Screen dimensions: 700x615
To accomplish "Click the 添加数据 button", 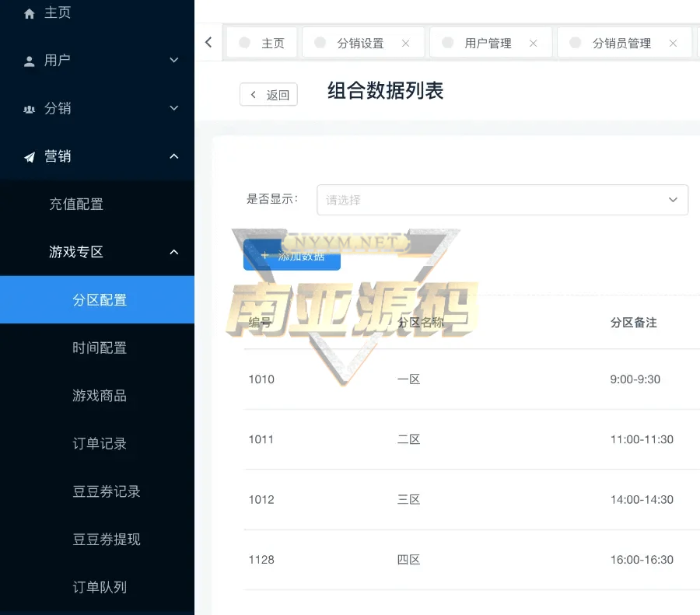I will (x=292, y=256).
